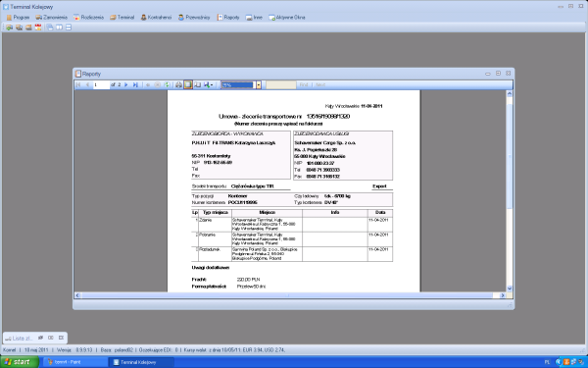Tile windows vertically via toolbar icon
This screenshot has width=588, height=368.
(59, 27)
